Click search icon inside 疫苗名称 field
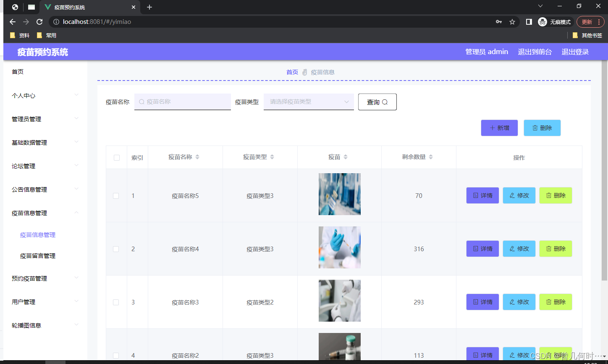The width and height of the screenshot is (608, 364). click(x=142, y=101)
